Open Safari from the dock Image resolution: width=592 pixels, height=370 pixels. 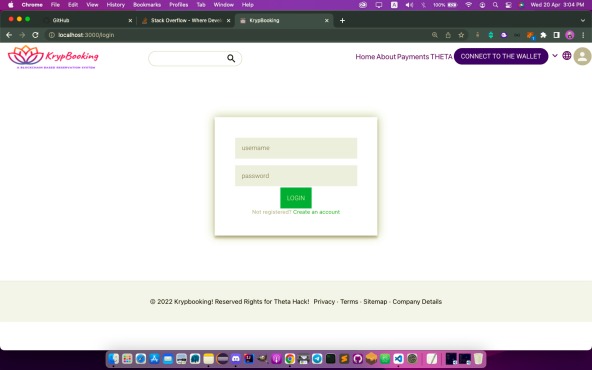click(x=140, y=358)
